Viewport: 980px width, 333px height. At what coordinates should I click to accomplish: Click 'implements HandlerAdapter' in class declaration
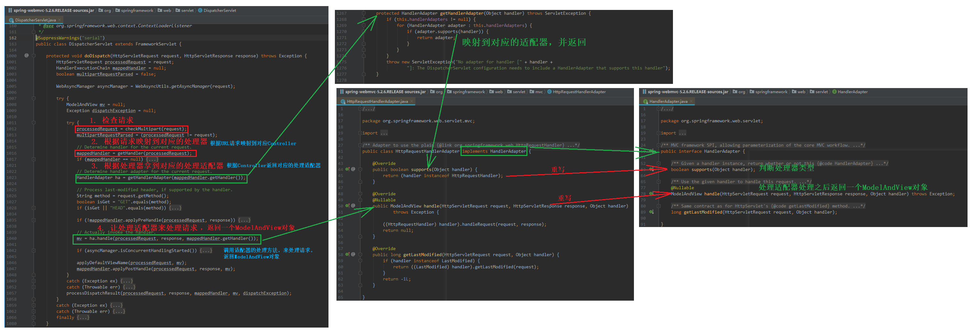click(494, 151)
